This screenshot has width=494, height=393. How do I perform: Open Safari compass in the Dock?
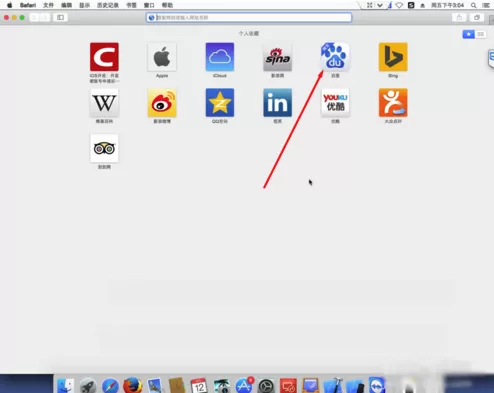pyautogui.click(x=110, y=386)
